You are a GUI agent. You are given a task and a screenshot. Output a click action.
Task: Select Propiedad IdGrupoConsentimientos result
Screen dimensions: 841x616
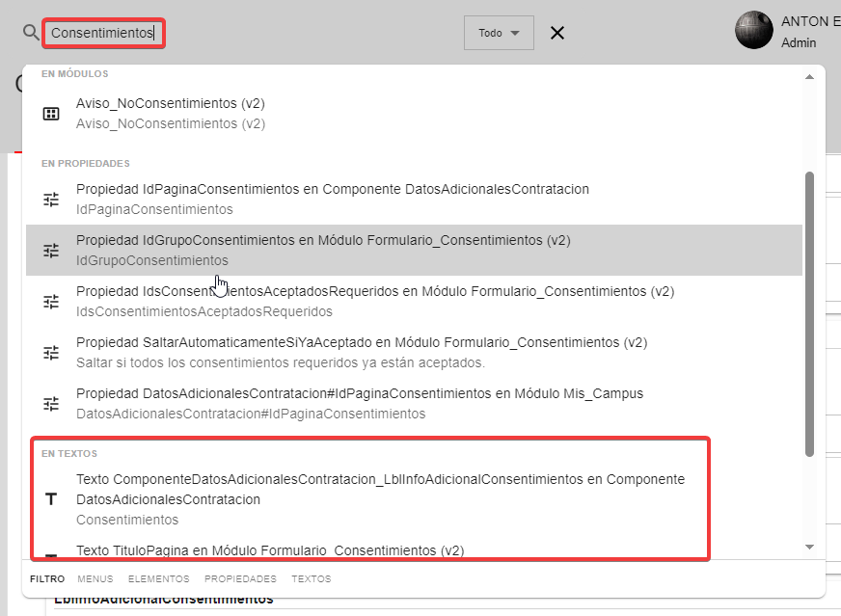[x=414, y=251]
